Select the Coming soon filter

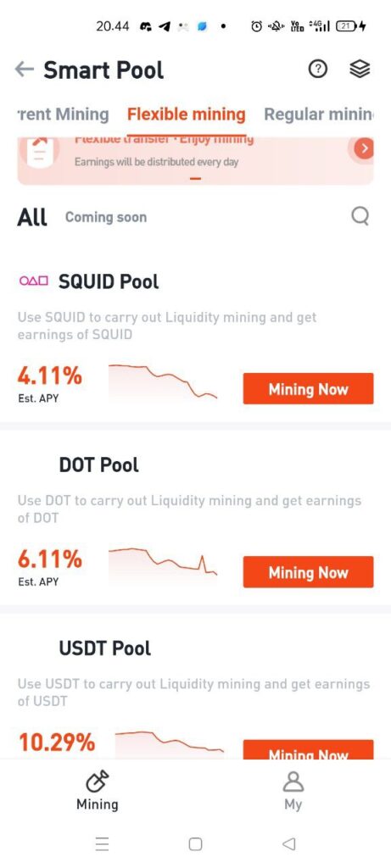pyautogui.click(x=106, y=217)
